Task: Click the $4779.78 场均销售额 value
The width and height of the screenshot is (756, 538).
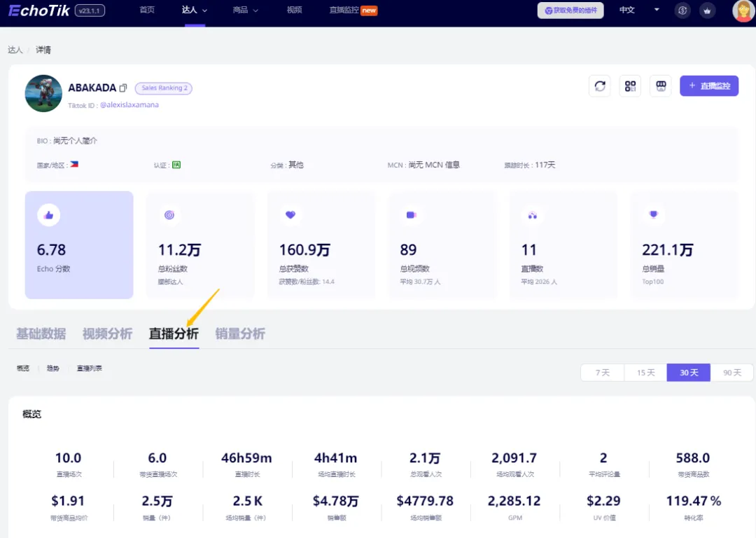Action: pos(425,502)
